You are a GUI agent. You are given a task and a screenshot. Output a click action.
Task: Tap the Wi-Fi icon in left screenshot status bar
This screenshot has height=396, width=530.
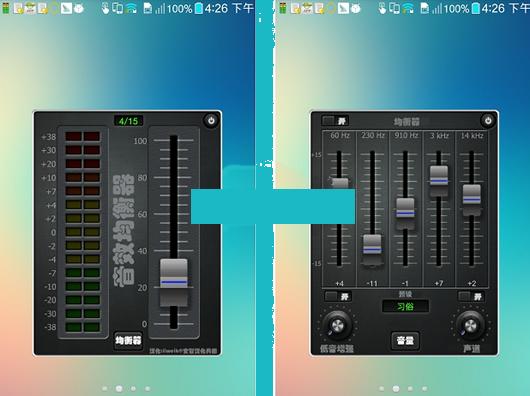[x=130, y=8]
